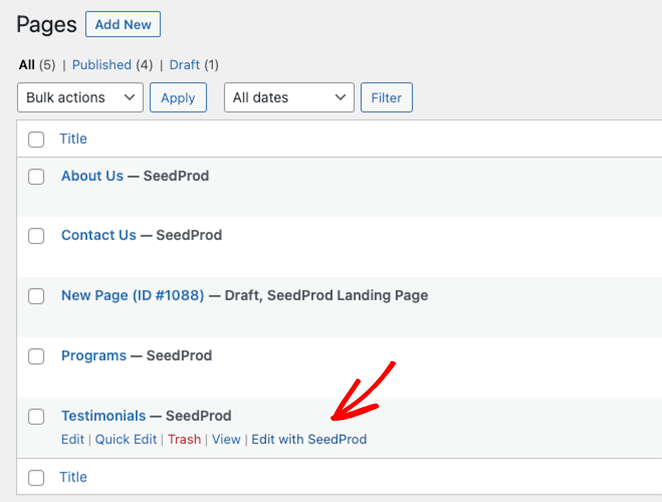This screenshot has width=662, height=502.
Task: Open the Bulk actions dropdown
Action: [x=80, y=98]
